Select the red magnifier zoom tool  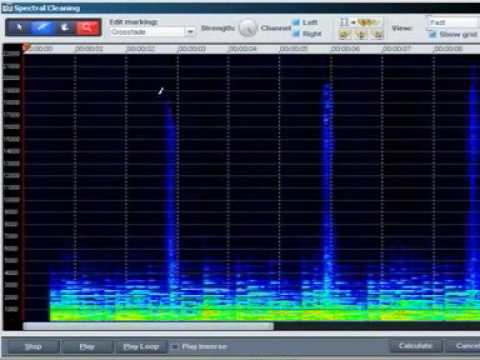point(87,28)
